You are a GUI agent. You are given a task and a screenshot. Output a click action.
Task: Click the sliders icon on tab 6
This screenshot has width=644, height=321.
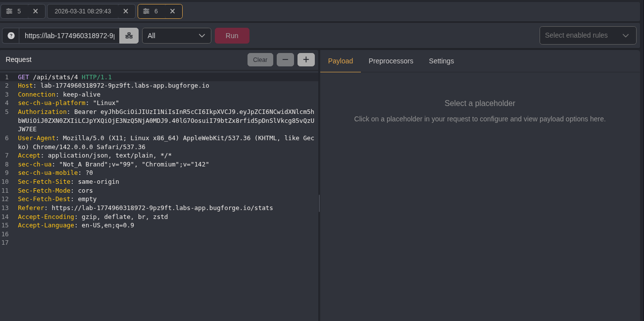pyautogui.click(x=146, y=11)
